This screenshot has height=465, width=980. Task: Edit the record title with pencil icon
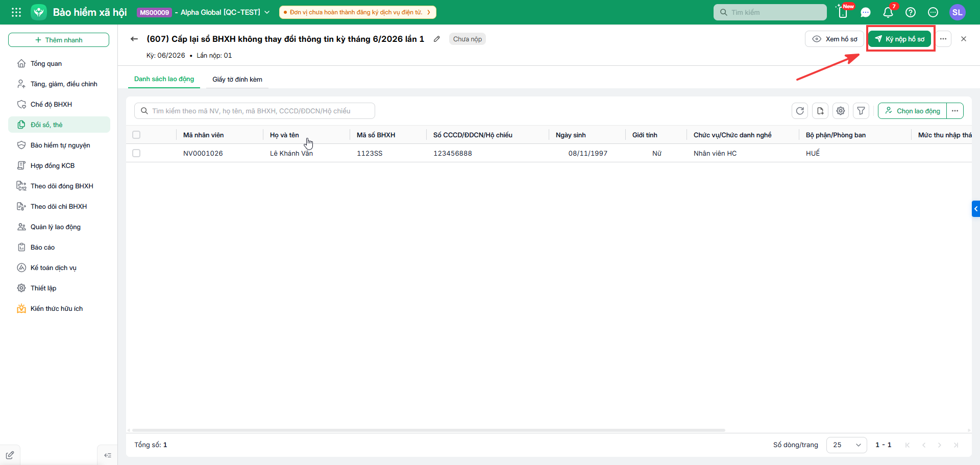[437, 39]
